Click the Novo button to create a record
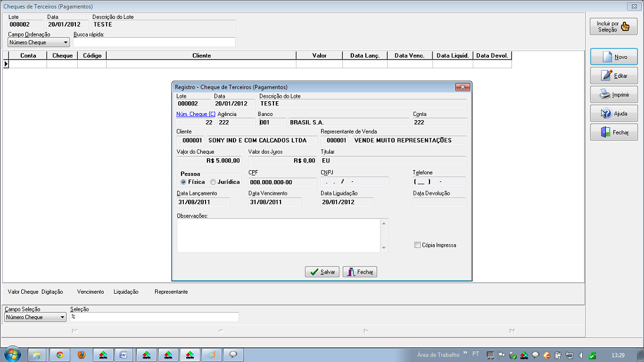 pos(613,57)
